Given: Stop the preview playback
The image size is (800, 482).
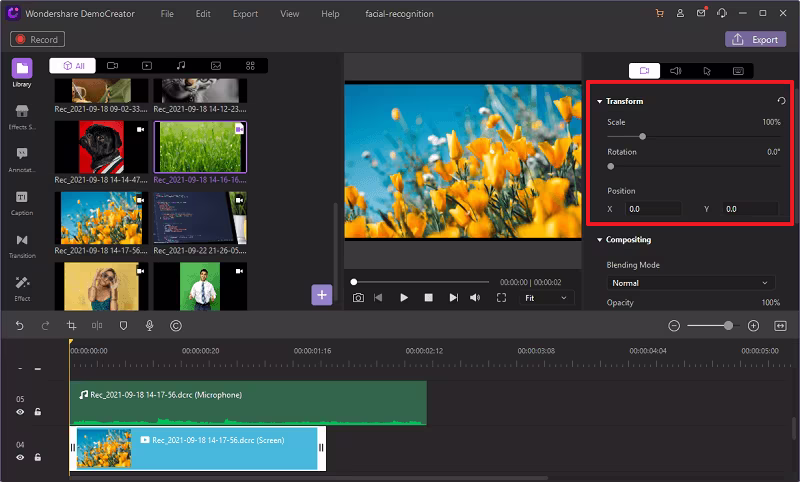Looking at the screenshot, I should (x=429, y=297).
